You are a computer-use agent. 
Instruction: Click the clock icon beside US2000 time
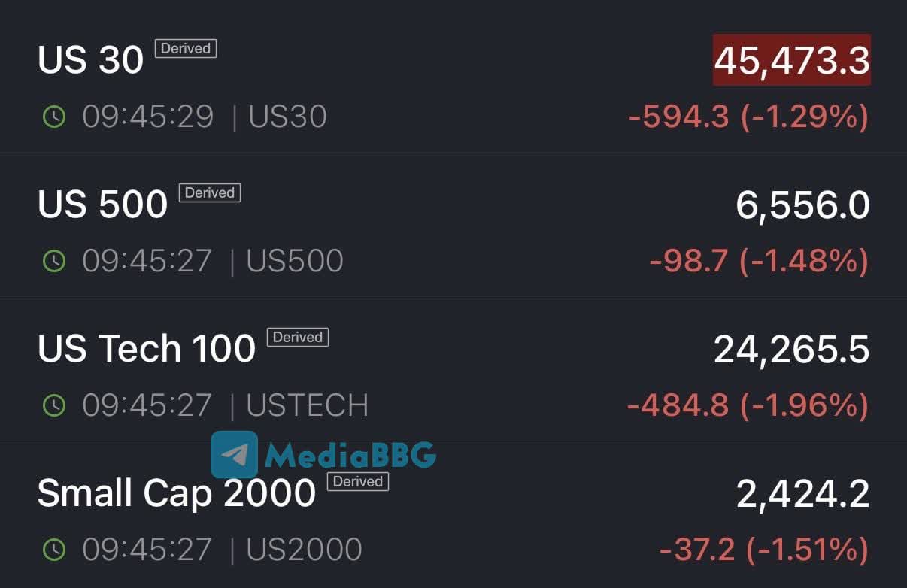click(x=54, y=550)
